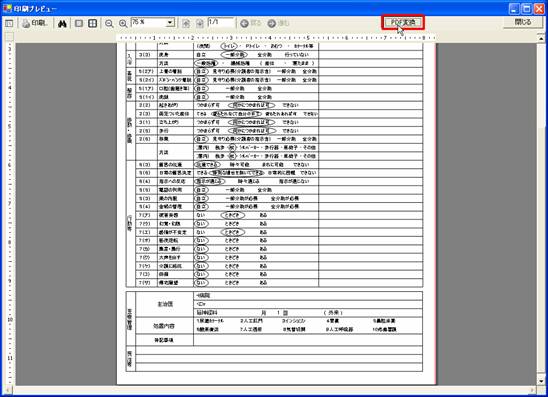Click the vertical scrollbar down arrow
This screenshot has height=397, width=548.
point(541,381)
